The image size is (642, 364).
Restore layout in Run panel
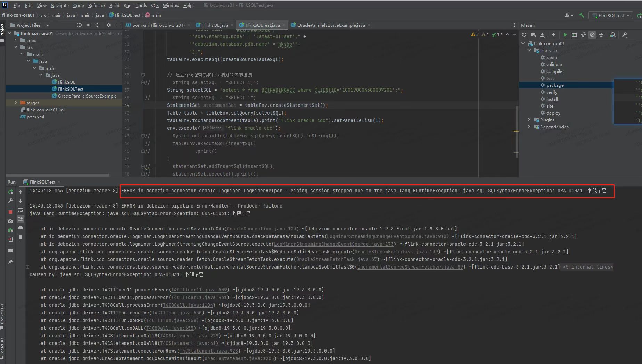coord(10,251)
